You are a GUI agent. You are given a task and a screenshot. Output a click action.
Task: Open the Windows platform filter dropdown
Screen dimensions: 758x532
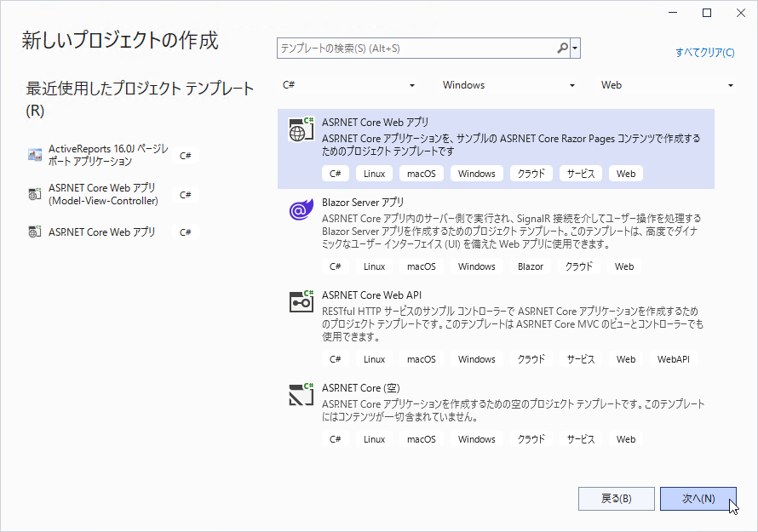509,85
